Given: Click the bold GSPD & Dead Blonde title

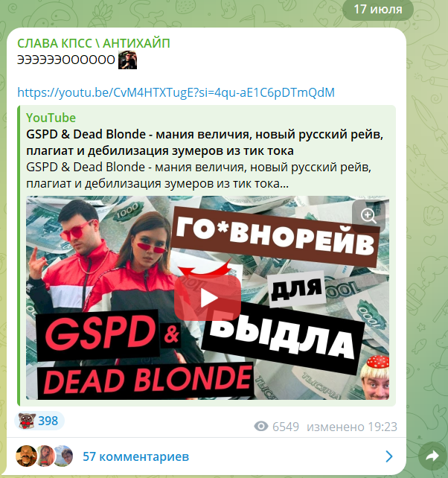Looking at the screenshot, I should point(205,142).
